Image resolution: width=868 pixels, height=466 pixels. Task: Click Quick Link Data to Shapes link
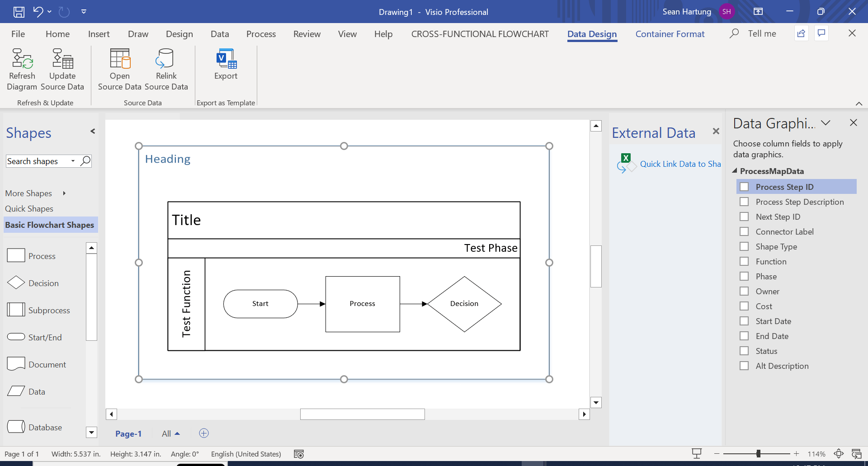(680, 164)
